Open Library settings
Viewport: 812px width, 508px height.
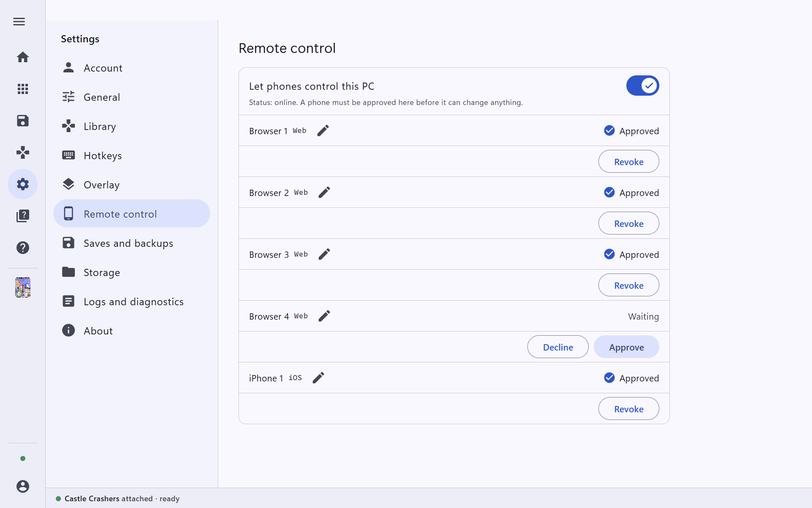pos(132,126)
